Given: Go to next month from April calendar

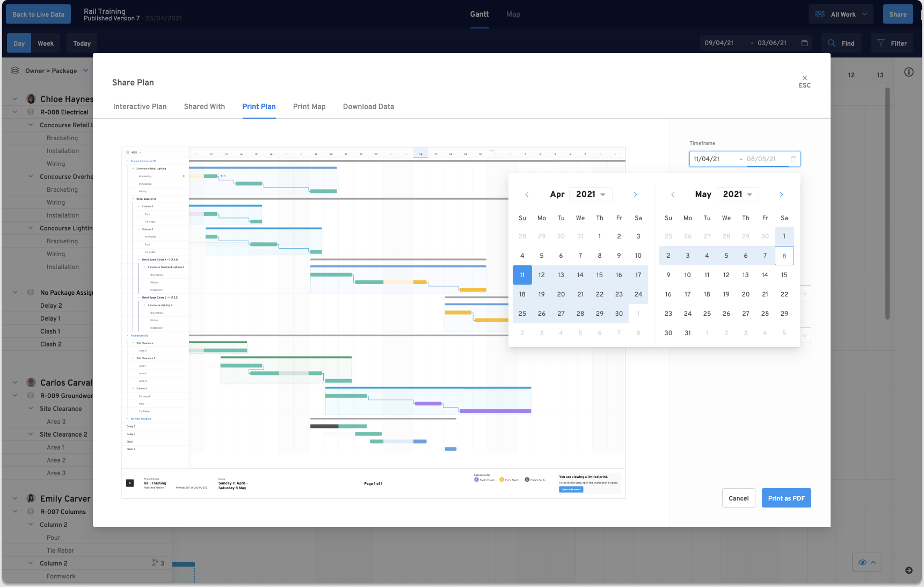Looking at the screenshot, I should 635,194.
